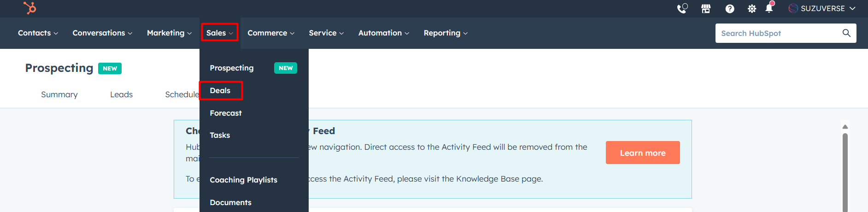
Task: Switch to the Leads tab
Action: point(121,94)
